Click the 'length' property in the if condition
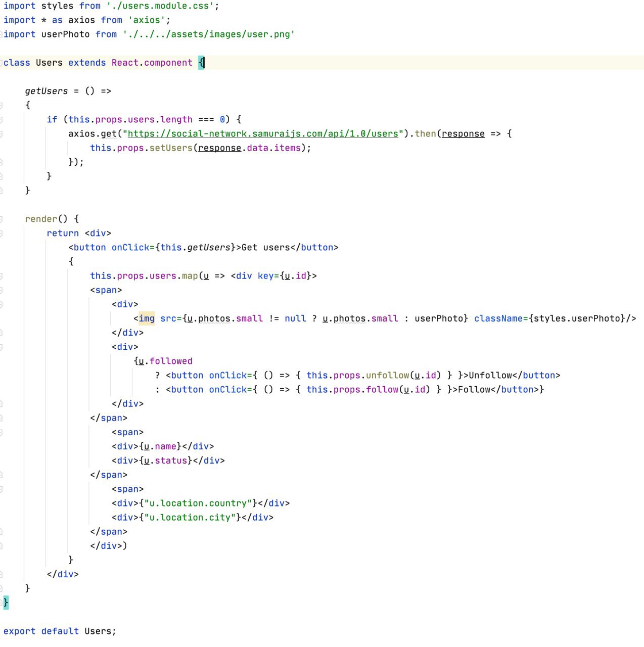The height and width of the screenshot is (647, 644). click(x=176, y=119)
